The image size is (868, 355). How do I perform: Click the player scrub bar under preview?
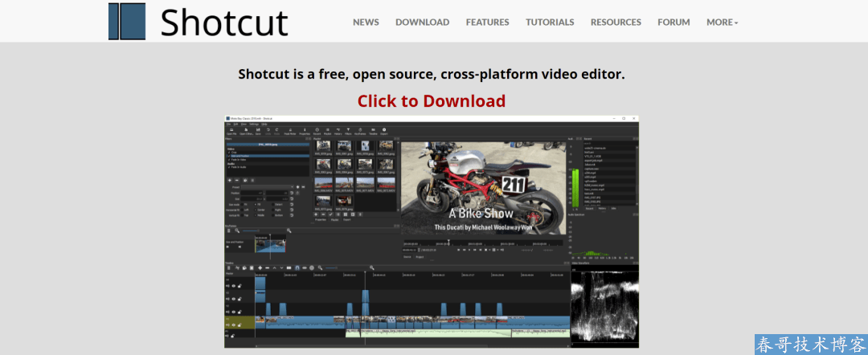pyautogui.click(x=484, y=243)
